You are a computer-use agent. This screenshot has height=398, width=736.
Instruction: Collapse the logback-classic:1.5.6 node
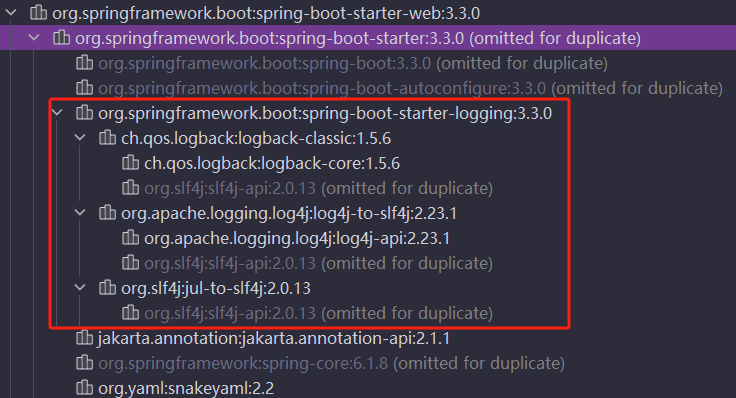coord(80,138)
